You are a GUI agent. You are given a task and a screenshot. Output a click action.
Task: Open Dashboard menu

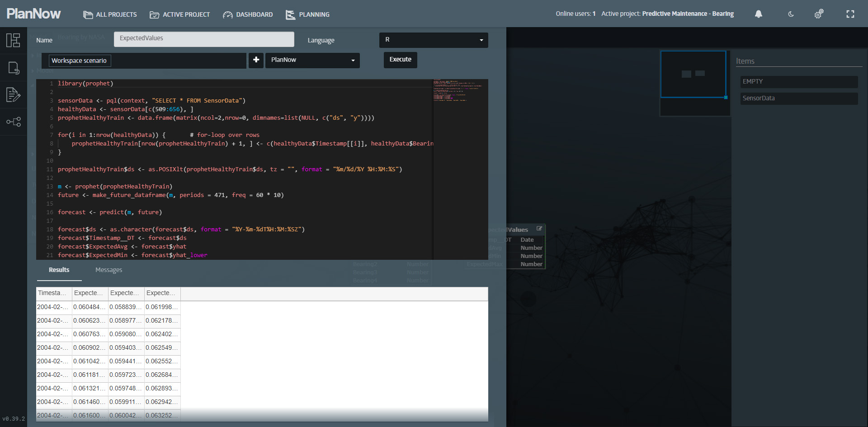point(248,14)
